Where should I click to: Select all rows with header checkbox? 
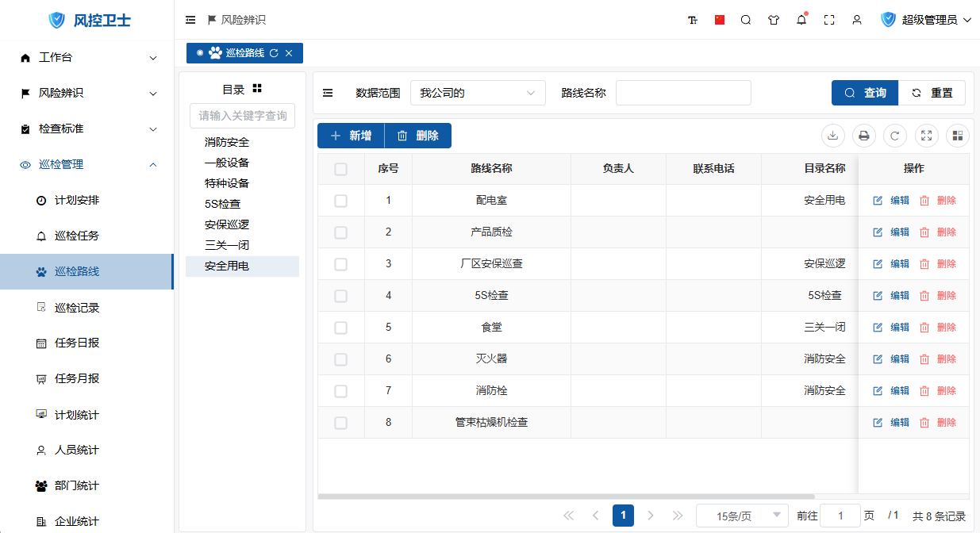(341, 169)
